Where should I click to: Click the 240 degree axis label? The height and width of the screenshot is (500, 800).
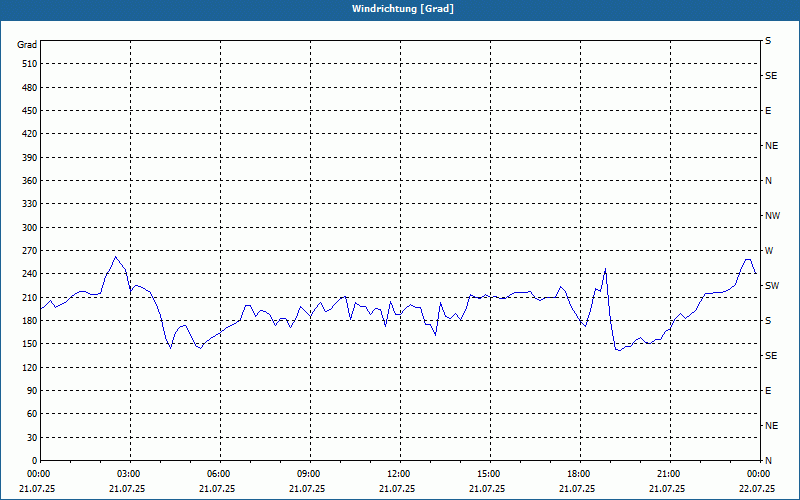coord(30,274)
